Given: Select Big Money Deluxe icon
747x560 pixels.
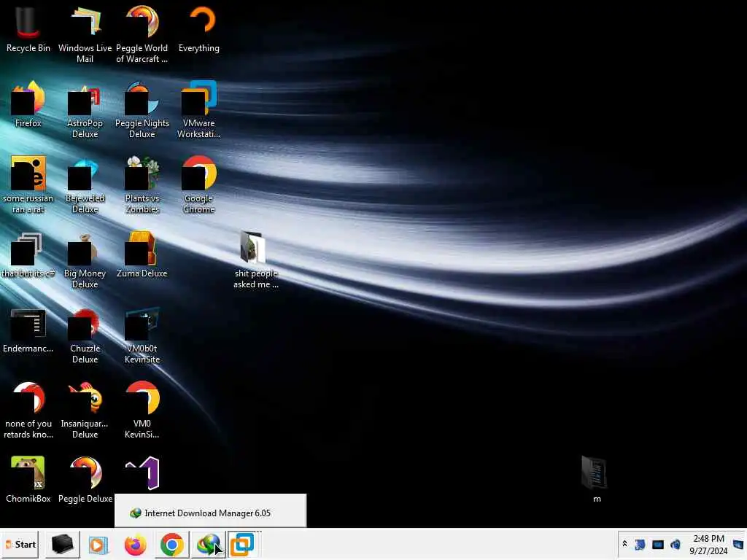Looking at the screenshot, I should pyautogui.click(x=85, y=260).
